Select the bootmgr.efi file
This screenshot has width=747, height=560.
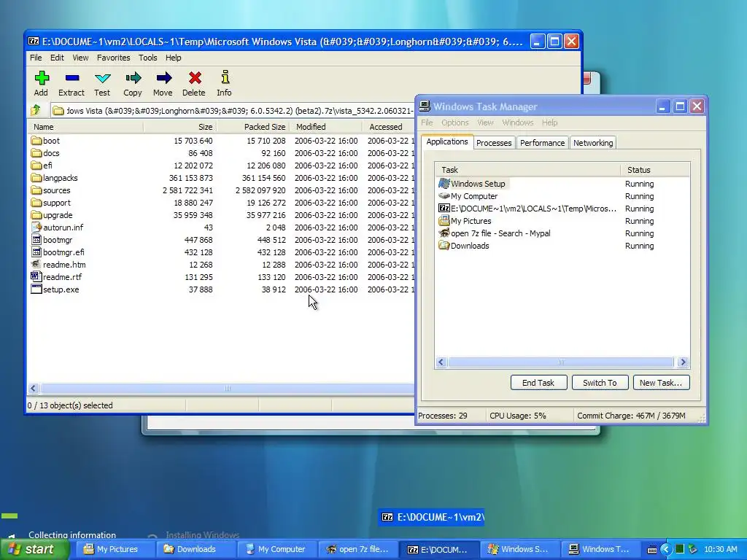[x=58, y=252]
